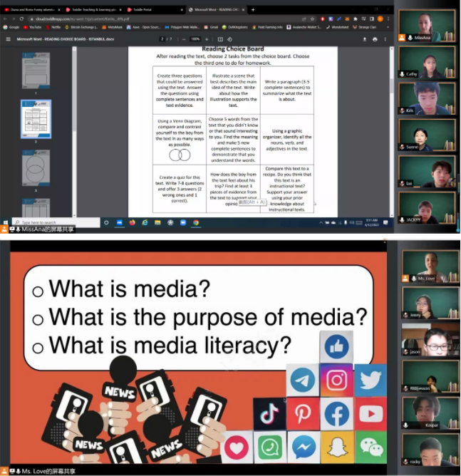461x476 pixels.
Task: Switch to the Toddle Teaching & Learning tab
Action: pos(93,10)
